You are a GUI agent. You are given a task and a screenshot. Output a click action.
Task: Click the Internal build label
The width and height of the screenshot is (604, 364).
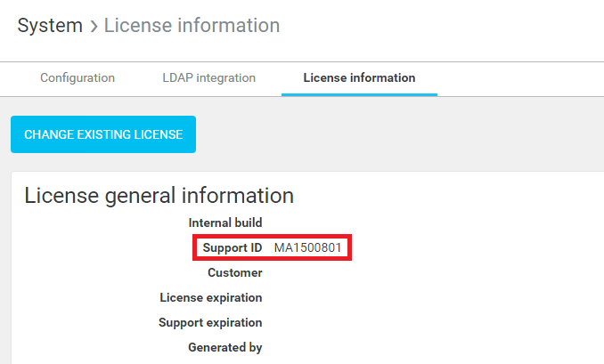(224, 222)
